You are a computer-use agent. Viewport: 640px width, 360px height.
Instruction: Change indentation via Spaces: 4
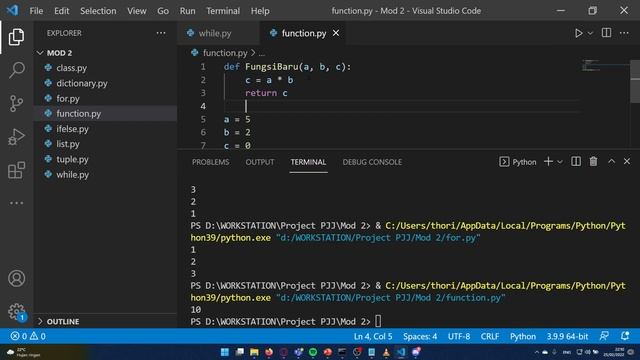pos(420,336)
